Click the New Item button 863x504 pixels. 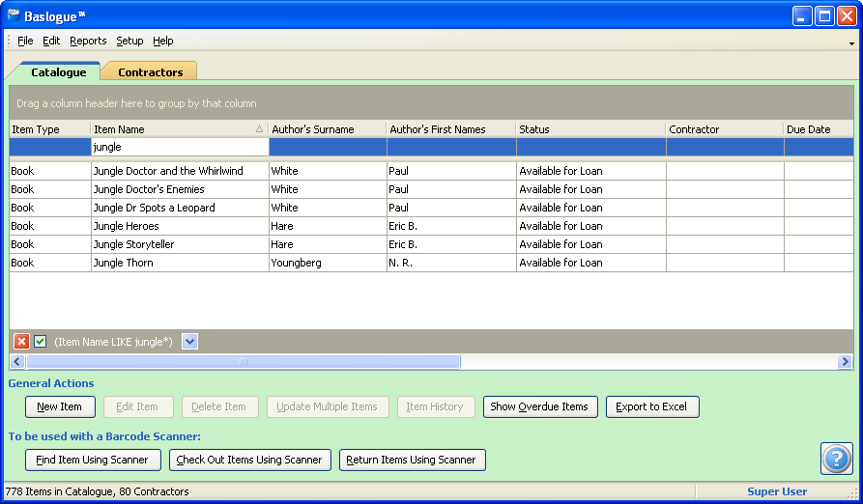pos(60,406)
